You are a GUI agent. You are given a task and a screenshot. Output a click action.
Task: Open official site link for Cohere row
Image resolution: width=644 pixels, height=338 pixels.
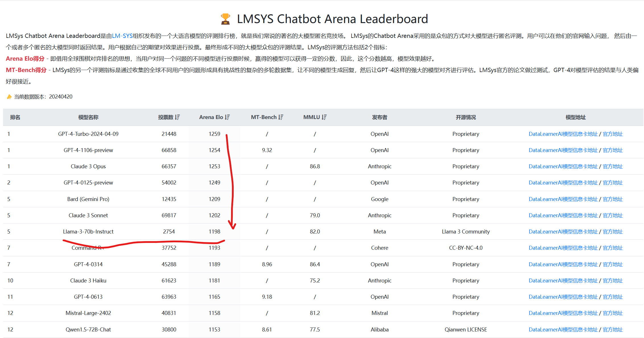pyautogui.click(x=613, y=248)
